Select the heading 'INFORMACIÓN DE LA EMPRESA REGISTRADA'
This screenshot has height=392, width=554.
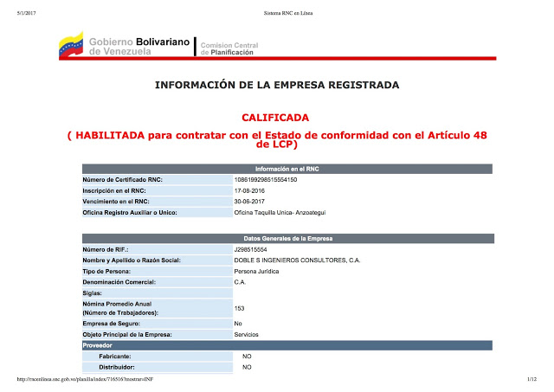click(x=277, y=85)
